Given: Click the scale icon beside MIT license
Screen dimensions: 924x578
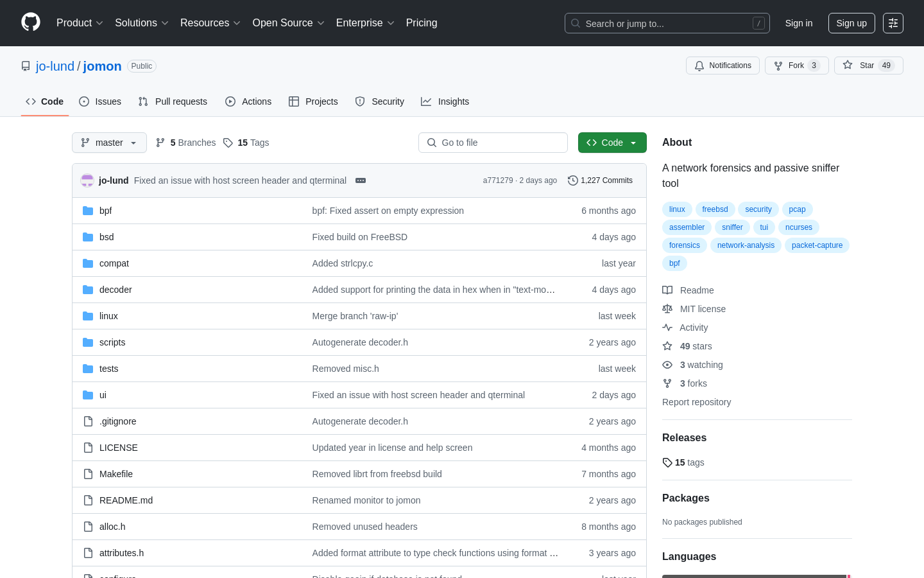Looking at the screenshot, I should click(667, 309).
